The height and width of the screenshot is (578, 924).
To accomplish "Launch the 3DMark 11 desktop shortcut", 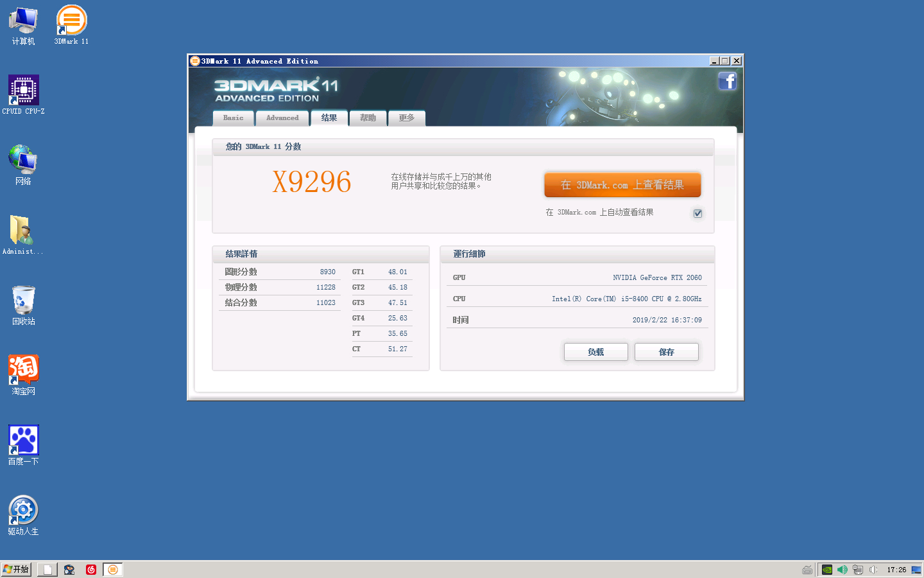I will tap(71, 26).
